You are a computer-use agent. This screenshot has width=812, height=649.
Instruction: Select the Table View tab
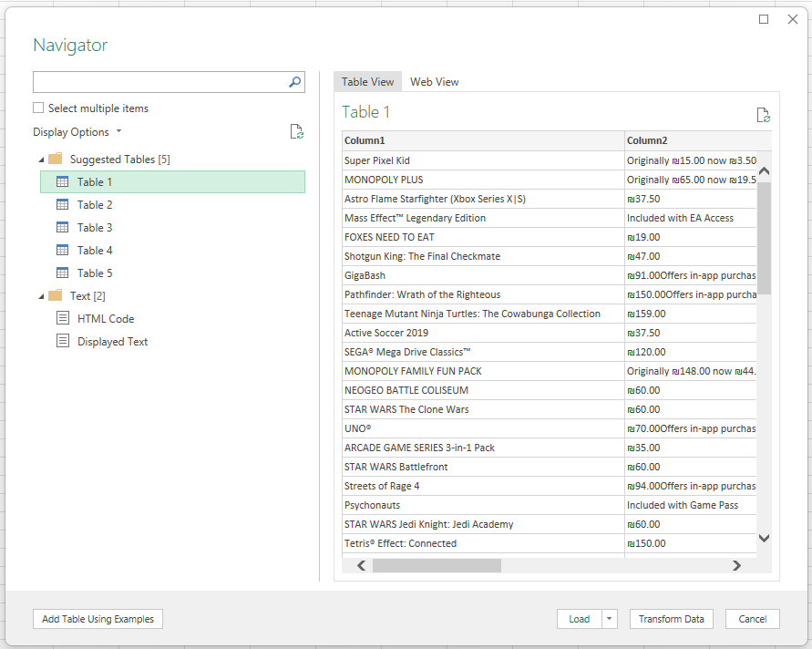[x=367, y=81]
